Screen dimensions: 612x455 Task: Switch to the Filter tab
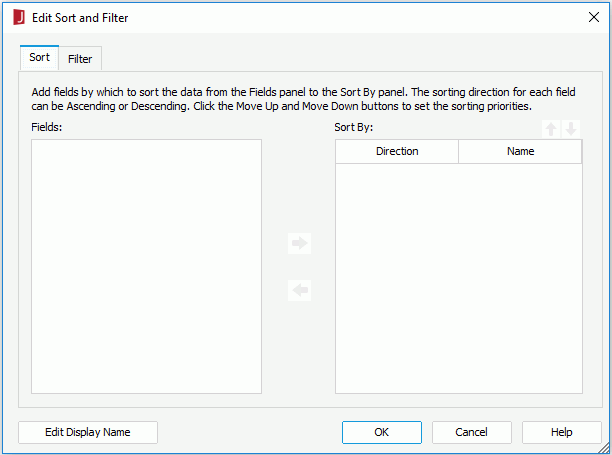tap(80, 59)
